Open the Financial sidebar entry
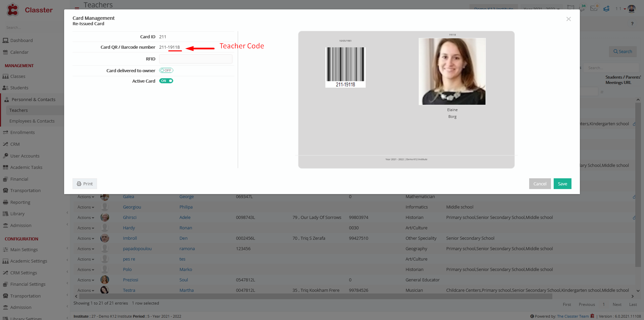Screen dimensions: 644x320 (x=19, y=179)
